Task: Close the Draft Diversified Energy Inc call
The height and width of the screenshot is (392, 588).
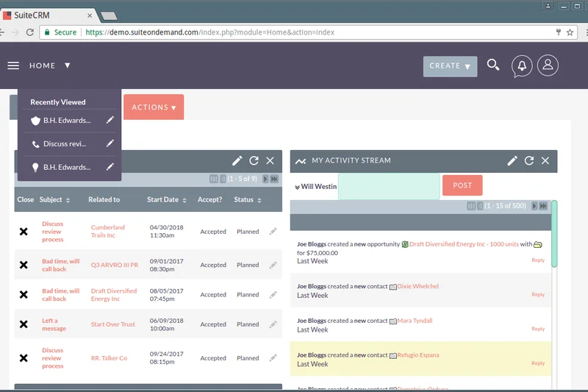Action: click(24, 294)
